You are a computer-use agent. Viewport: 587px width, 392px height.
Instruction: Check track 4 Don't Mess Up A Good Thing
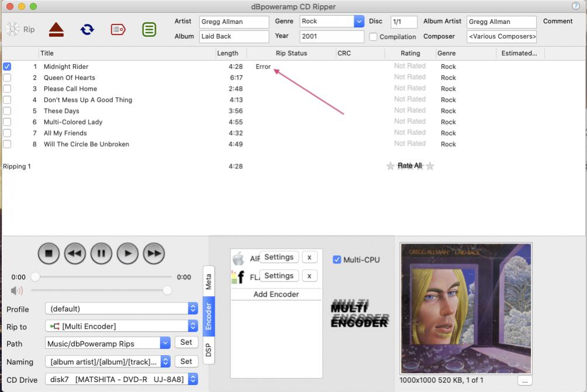coord(7,100)
